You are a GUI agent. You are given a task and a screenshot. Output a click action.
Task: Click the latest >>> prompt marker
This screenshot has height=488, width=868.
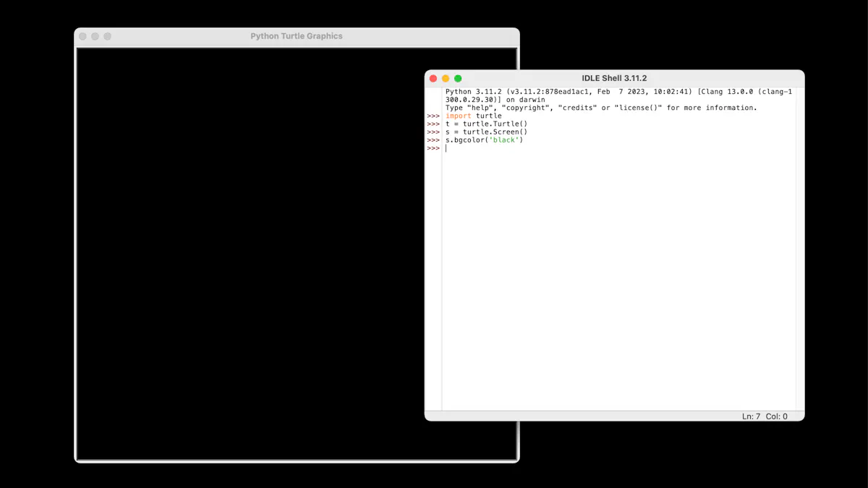pos(433,147)
